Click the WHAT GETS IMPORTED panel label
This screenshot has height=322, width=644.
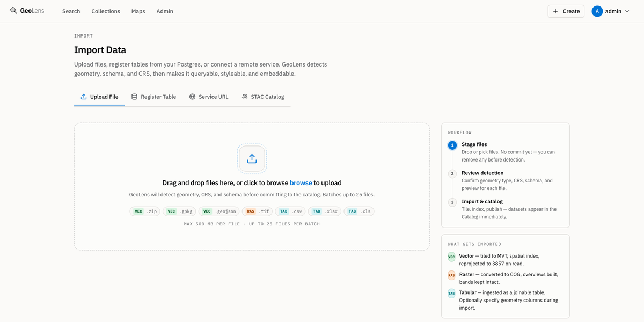[x=474, y=244]
